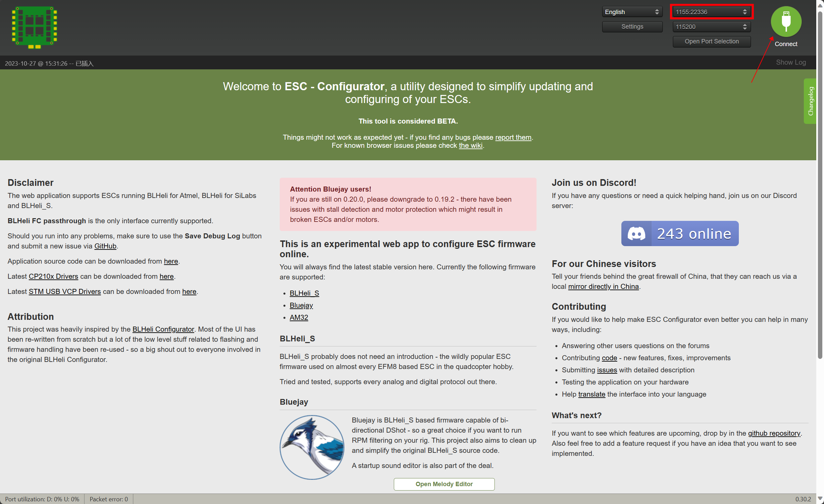This screenshot has width=824, height=504.
Task: Click the 'translate' interface link
Action: (x=591, y=394)
